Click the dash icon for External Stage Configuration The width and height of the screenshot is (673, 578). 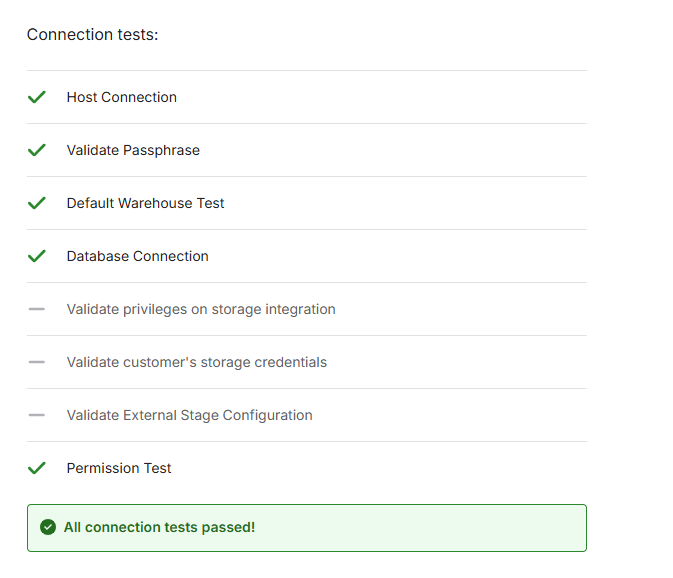37,415
